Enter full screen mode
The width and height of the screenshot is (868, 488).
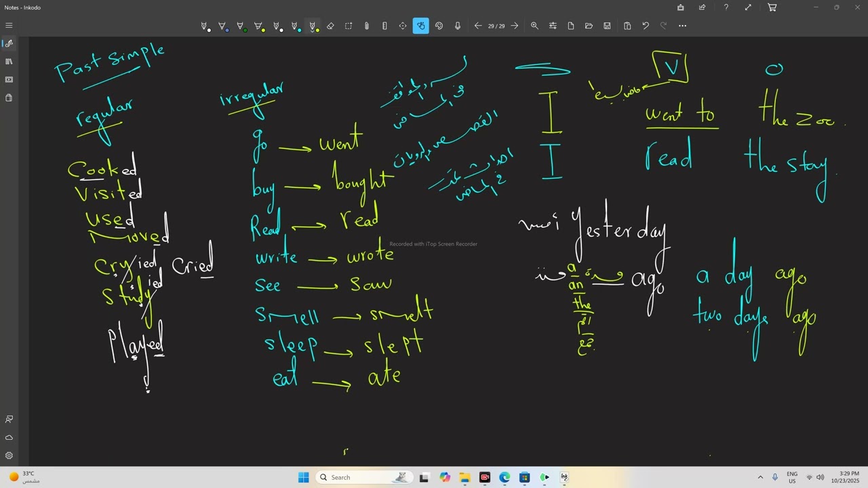click(x=748, y=7)
